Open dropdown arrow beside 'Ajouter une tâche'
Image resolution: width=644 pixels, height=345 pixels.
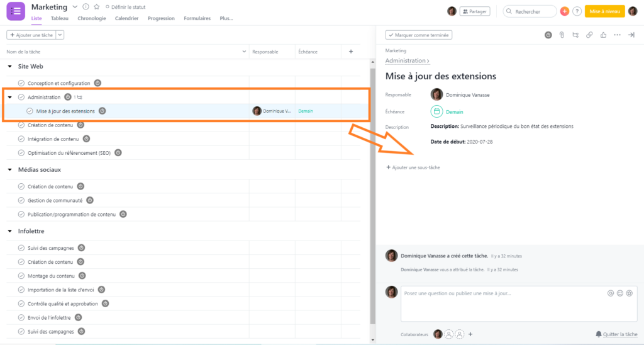(x=60, y=35)
